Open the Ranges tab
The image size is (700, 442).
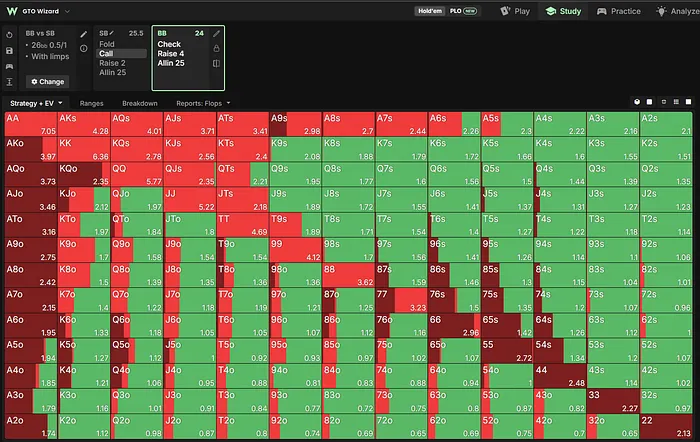pyautogui.click(x=92, y=103)
